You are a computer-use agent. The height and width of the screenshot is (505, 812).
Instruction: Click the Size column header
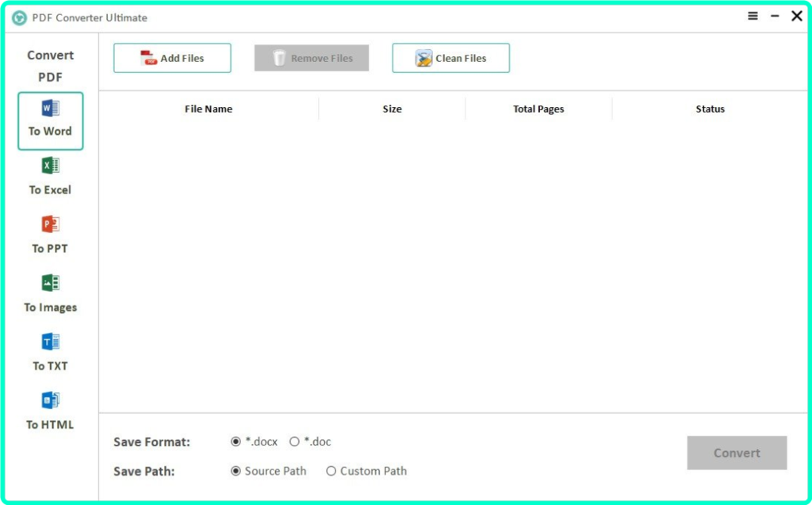(392, 109)
